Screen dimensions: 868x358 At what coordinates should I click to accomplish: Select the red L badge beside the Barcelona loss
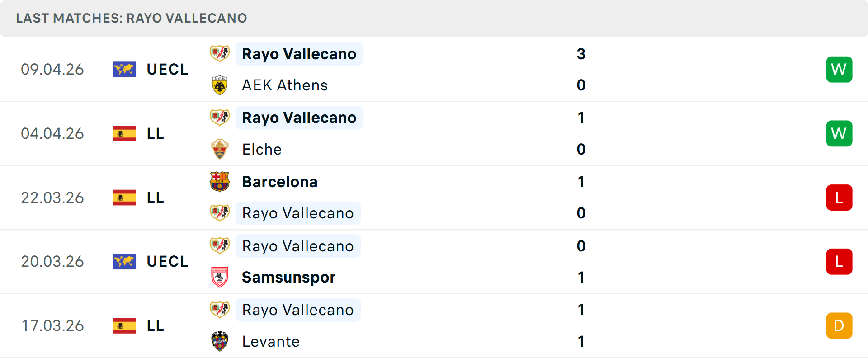[x=839, y=198]
